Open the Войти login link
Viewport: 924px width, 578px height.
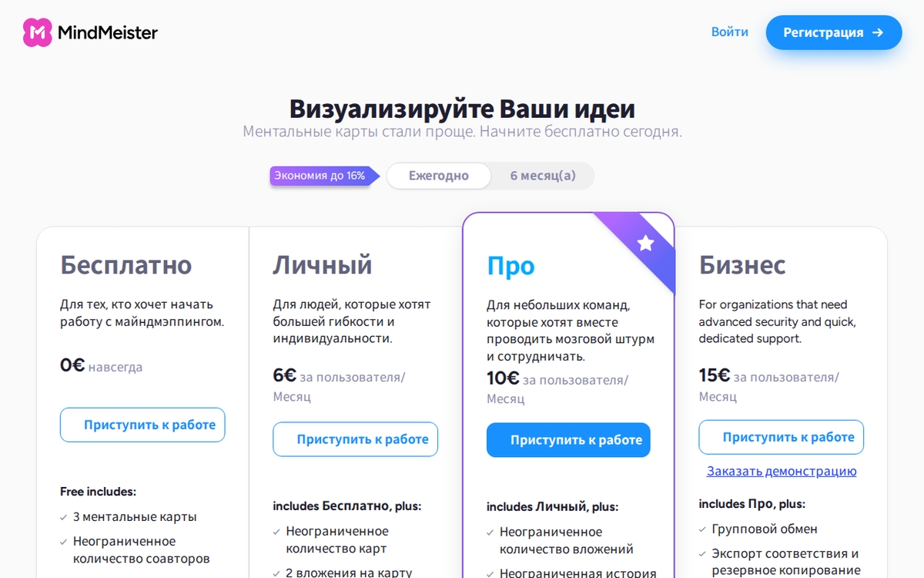[x=730, y=32]
